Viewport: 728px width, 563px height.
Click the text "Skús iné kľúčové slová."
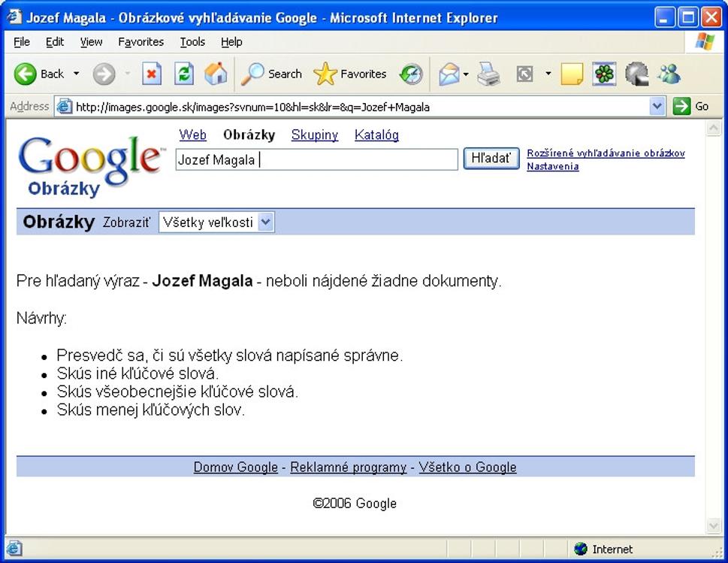point(137,373)
